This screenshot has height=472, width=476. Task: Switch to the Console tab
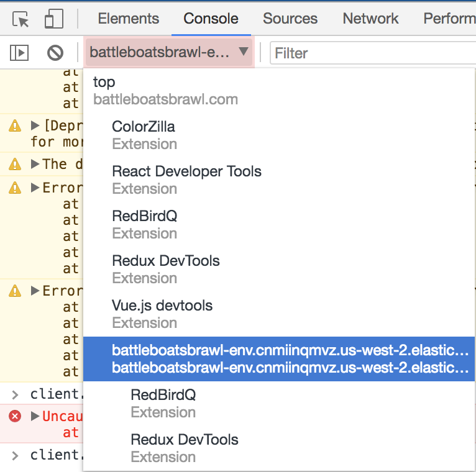coord(211,19)
